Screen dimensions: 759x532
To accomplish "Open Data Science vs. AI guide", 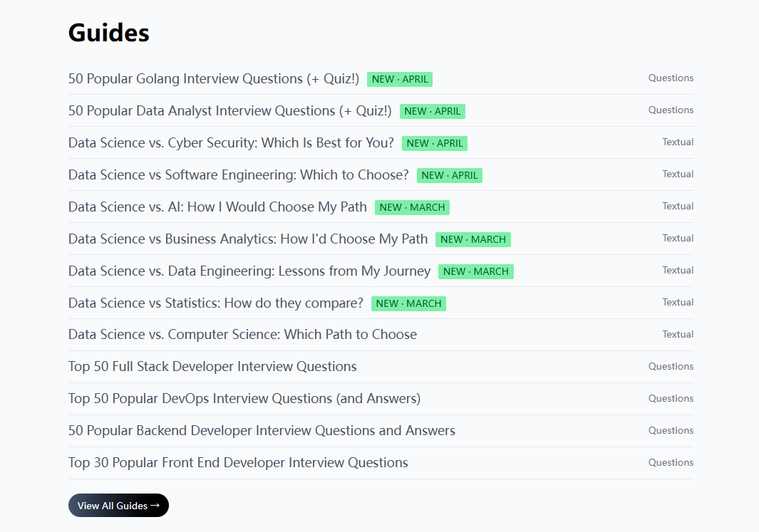I will point(217,207).
